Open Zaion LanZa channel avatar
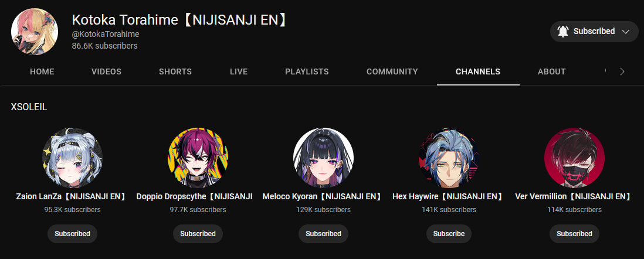The width and height of the screenshot is (644, 259). [x=72, y=158]
